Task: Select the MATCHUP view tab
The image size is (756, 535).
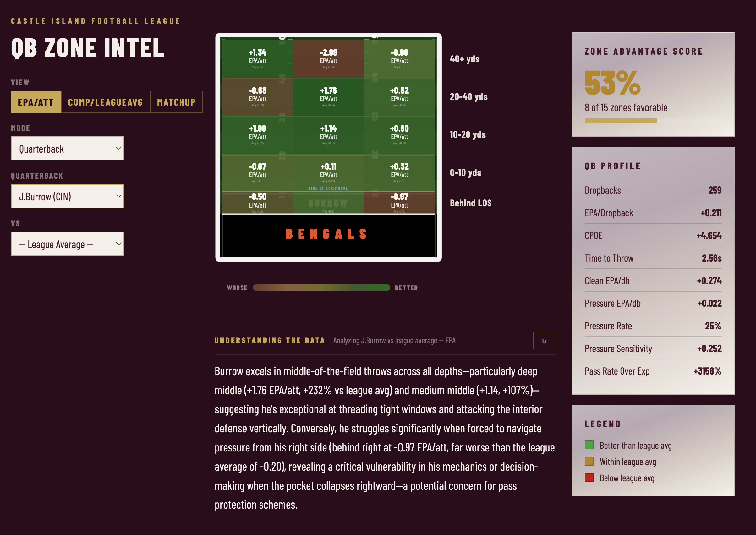Action: pyautogui.click(x=176, y=102)
